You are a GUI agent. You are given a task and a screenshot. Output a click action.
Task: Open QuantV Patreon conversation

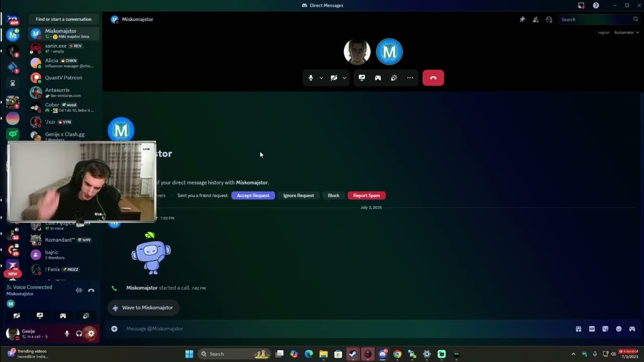coord(63,77)
